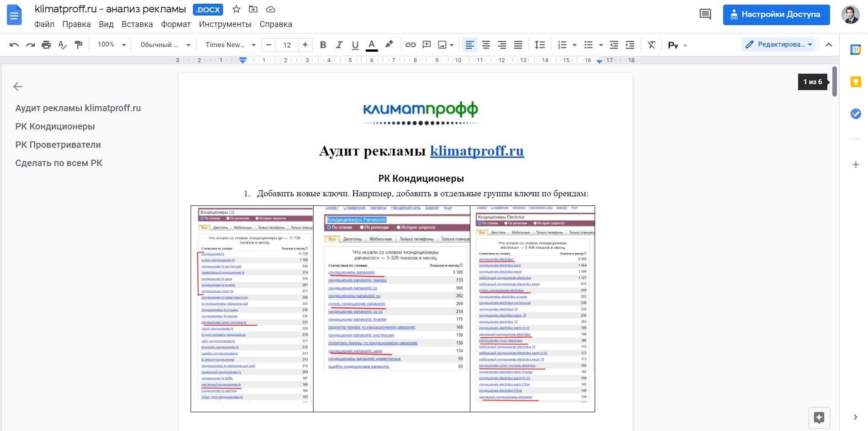Toggle italic formatting
868x431 pixels.
point(339,44)
